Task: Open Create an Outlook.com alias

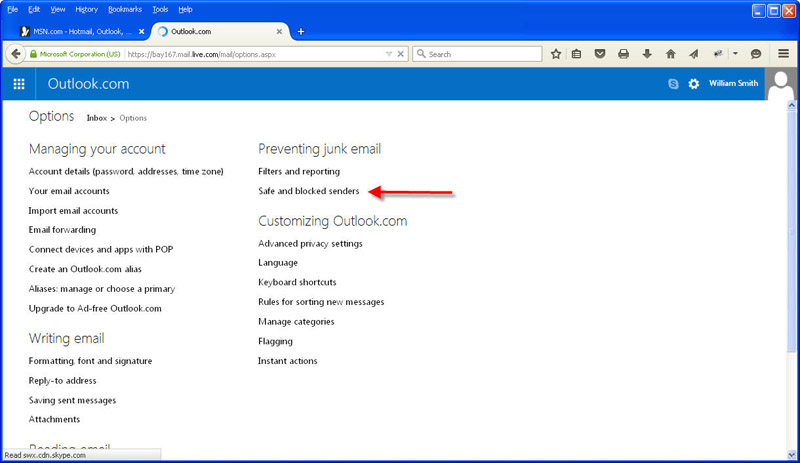Action: [85, 269]
